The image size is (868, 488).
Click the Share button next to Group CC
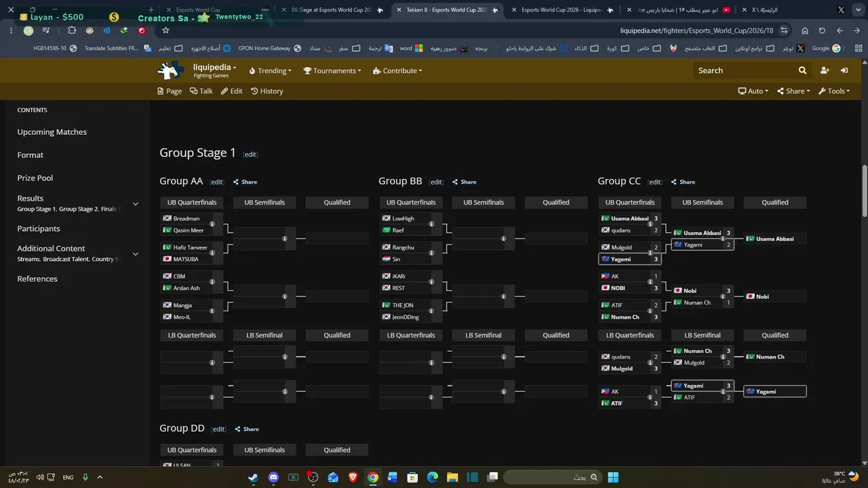tap(684, 182)
